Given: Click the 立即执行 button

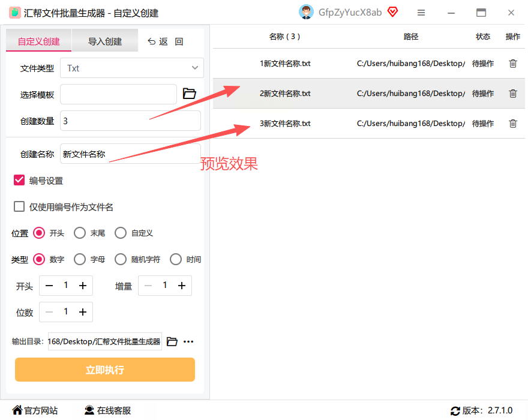Looking at the screenshot, I should (105, 370).
